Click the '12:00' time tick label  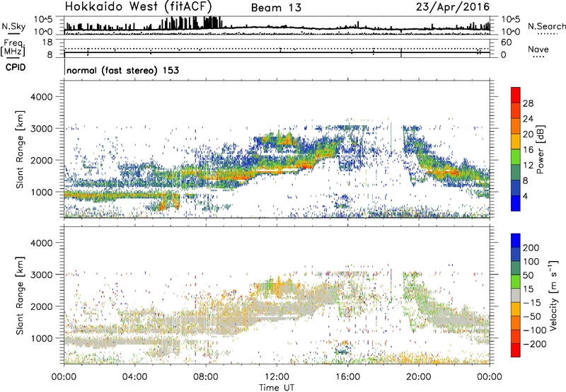click(277, 377)
